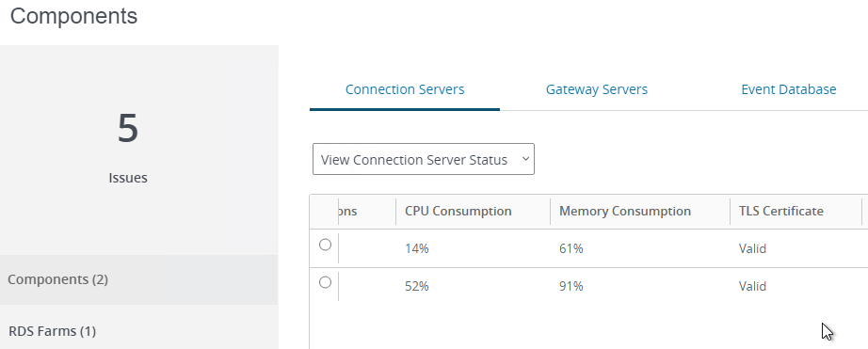
Task: Open the View Connection Server Status dropdown
Action: coord(424,159)
